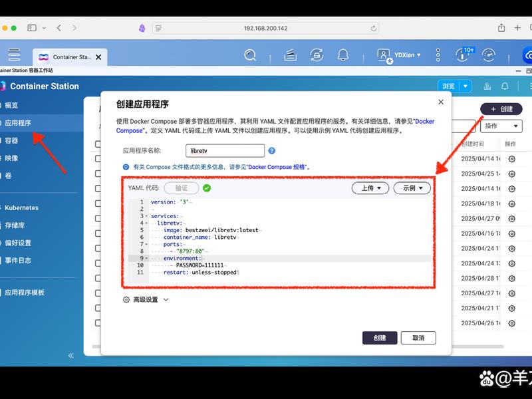Click the application name input field
532x399 pixels.
(x=225, y=151)
